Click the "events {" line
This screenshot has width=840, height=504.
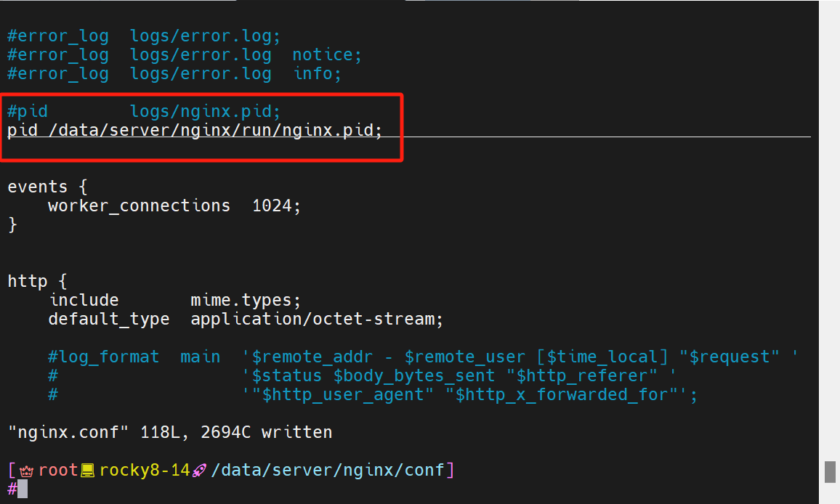click(x=47, y=187)
